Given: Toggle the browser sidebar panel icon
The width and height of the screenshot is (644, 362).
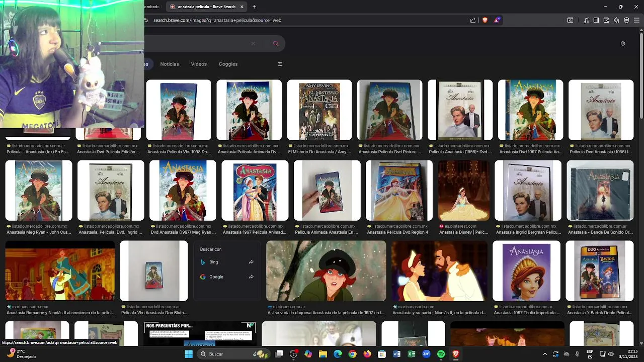Looking at the screenshot, I should click(596, 20).
